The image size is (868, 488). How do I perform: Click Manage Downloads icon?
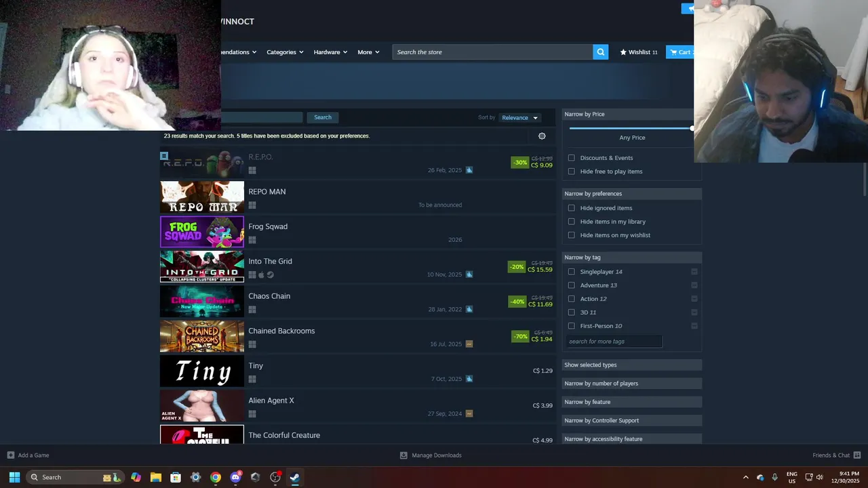tap(403, 455)
